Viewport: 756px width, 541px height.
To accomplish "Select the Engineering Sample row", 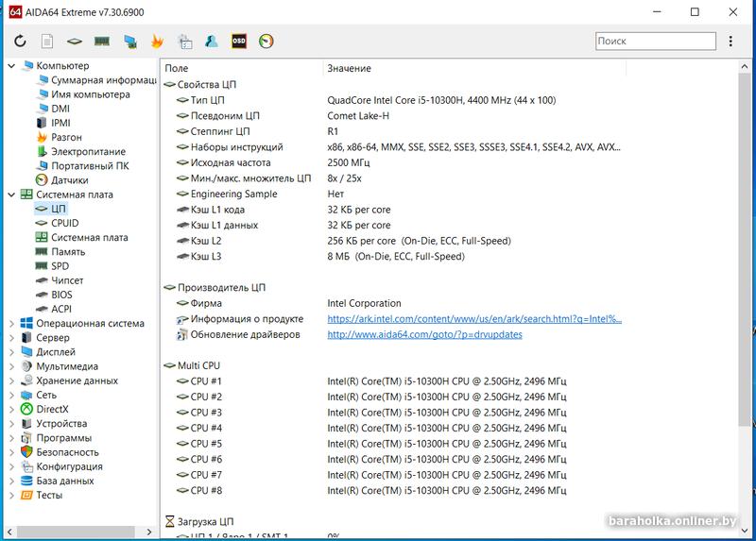I will (x=393, y=194).
